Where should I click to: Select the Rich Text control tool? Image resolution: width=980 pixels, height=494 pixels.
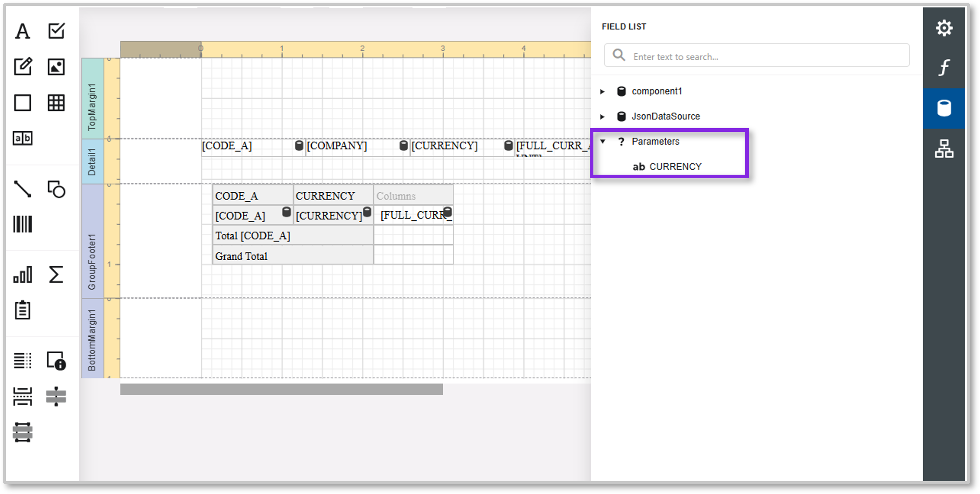tap(22, 66)
